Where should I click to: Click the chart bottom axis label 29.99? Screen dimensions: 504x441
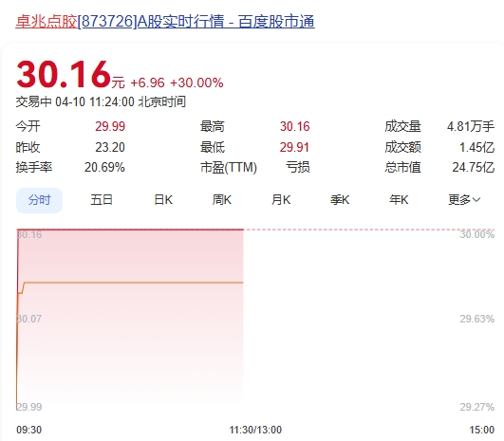point(28,407)
